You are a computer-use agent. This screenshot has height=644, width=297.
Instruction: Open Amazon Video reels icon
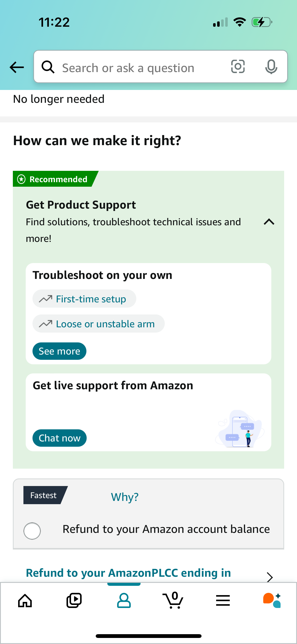coord(74,600)
